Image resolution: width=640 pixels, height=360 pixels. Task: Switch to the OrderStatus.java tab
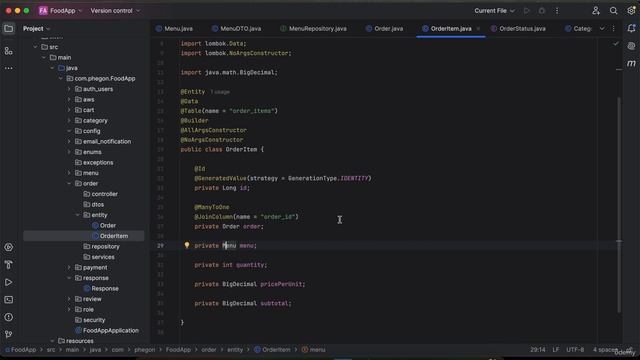coord(518,29)
